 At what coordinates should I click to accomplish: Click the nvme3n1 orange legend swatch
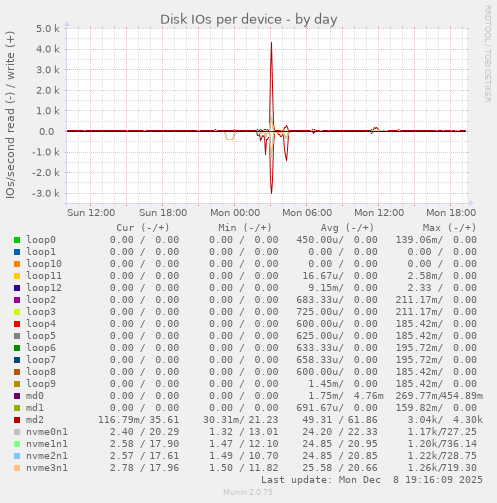click(x=17, y=468)
